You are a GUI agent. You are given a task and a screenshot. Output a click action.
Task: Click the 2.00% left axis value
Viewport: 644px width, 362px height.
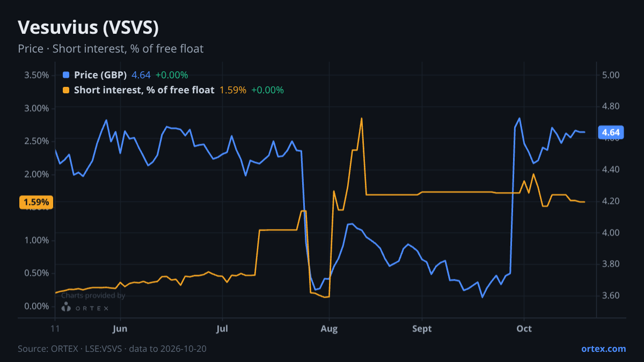click(36, 174)
